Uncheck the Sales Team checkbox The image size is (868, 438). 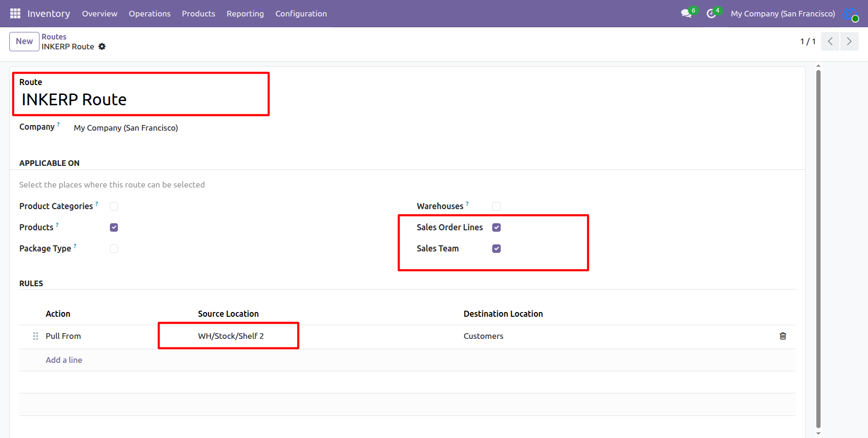[x=496, y=249]
